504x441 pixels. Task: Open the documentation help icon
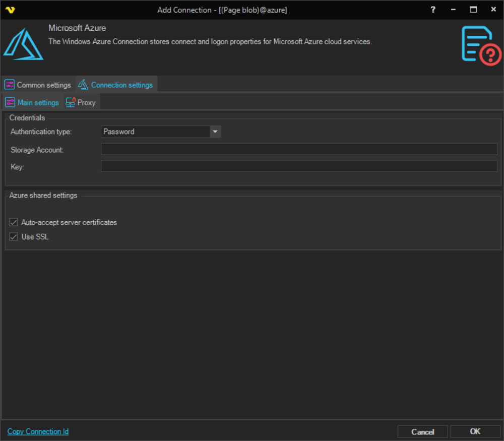(481, 45)
